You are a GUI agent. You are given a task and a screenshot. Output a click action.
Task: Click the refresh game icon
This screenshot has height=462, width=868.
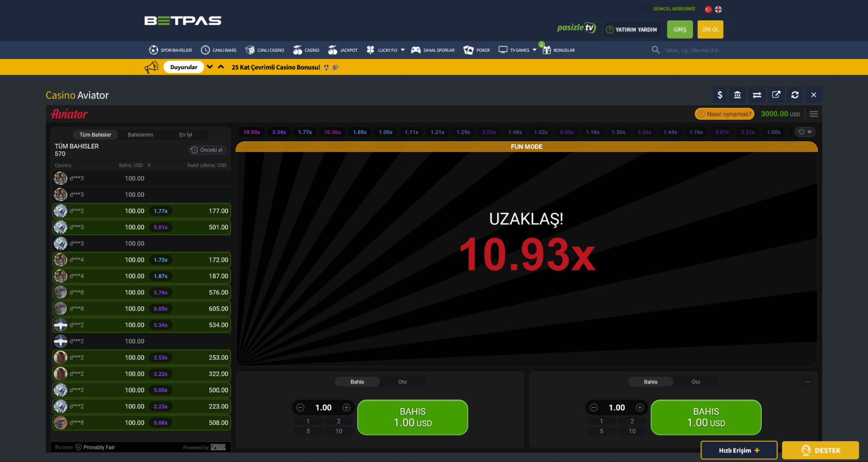795,95
